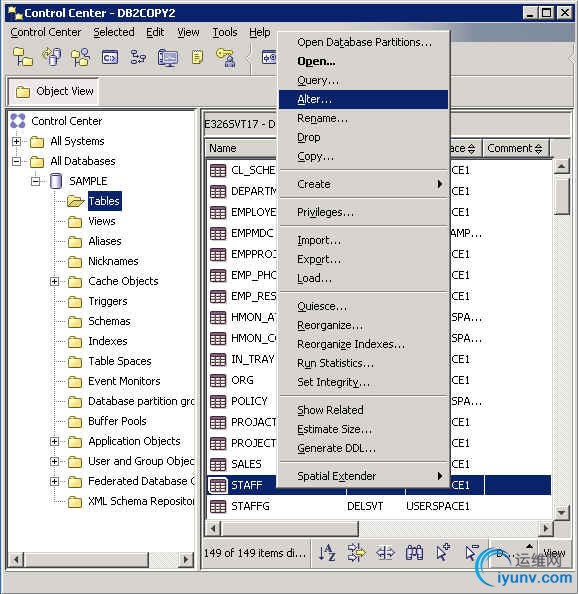The image size is (578, 594).
Task: Select the ORG table icon
Action: tap(218, 380)
